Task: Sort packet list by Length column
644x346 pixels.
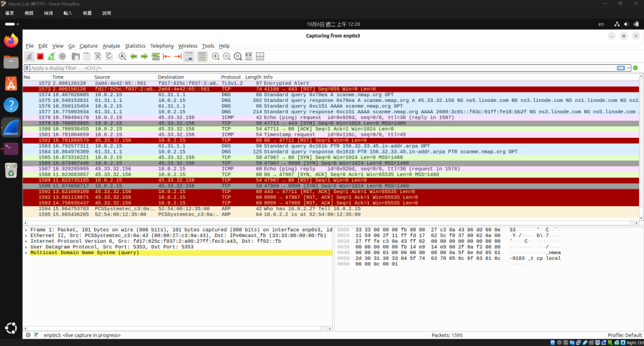Action: pos(253,77)
